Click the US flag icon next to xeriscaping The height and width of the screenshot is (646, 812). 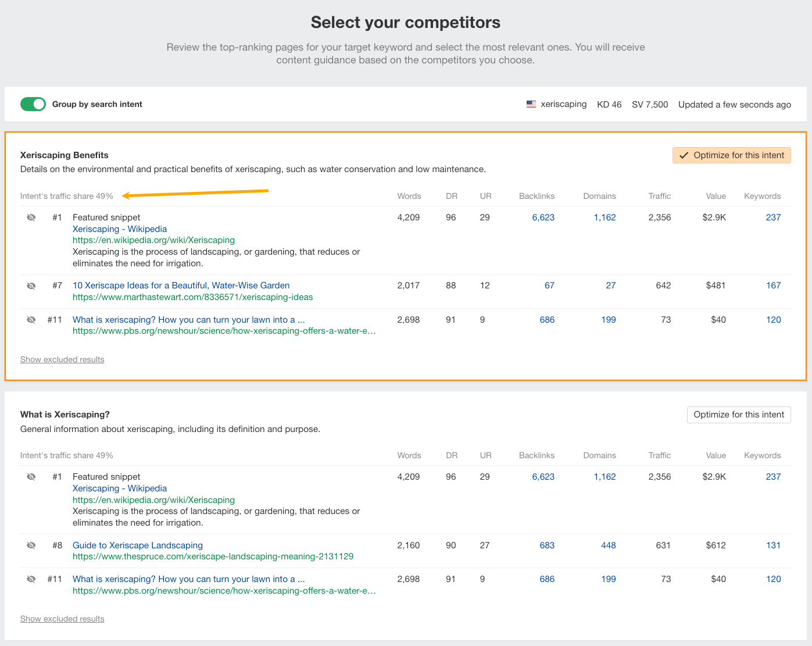531,105
